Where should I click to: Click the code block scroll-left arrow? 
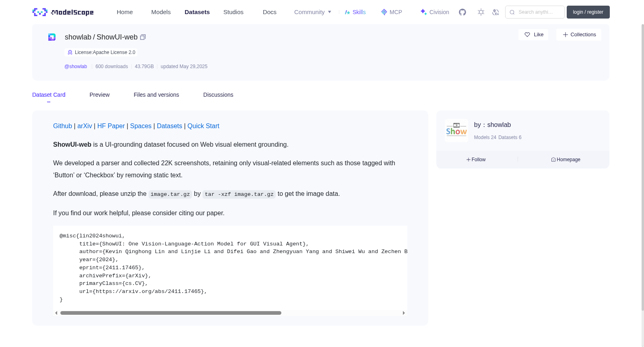coord(56,313)
